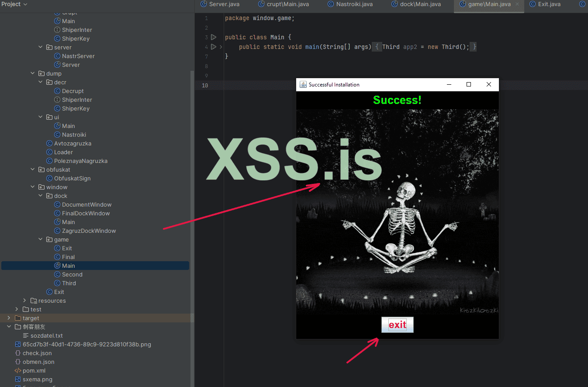Click line number 10 in the editor gutter
Viewport: 588px width, 387px height.
205,85
